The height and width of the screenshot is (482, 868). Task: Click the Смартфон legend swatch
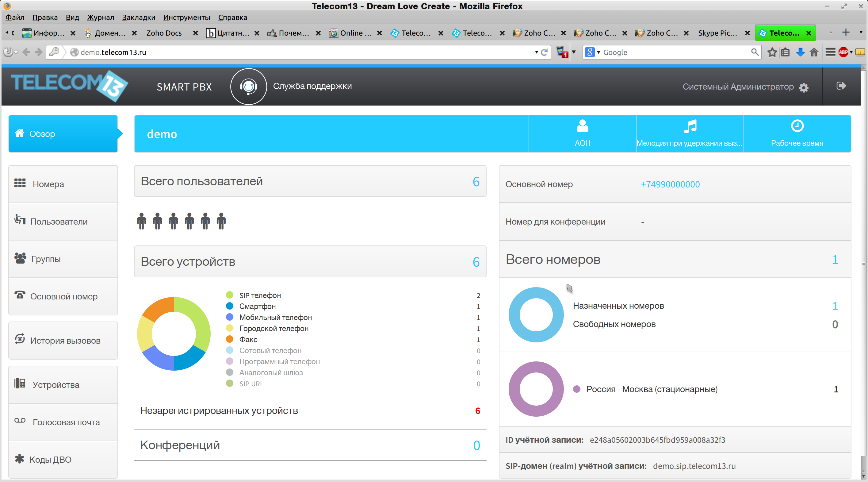coord(229,306)
